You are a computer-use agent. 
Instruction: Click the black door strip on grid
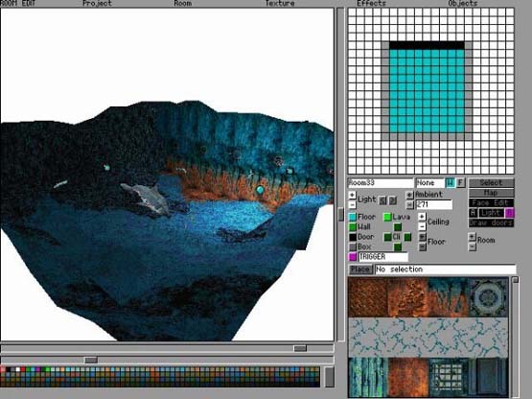coord(427,45)
